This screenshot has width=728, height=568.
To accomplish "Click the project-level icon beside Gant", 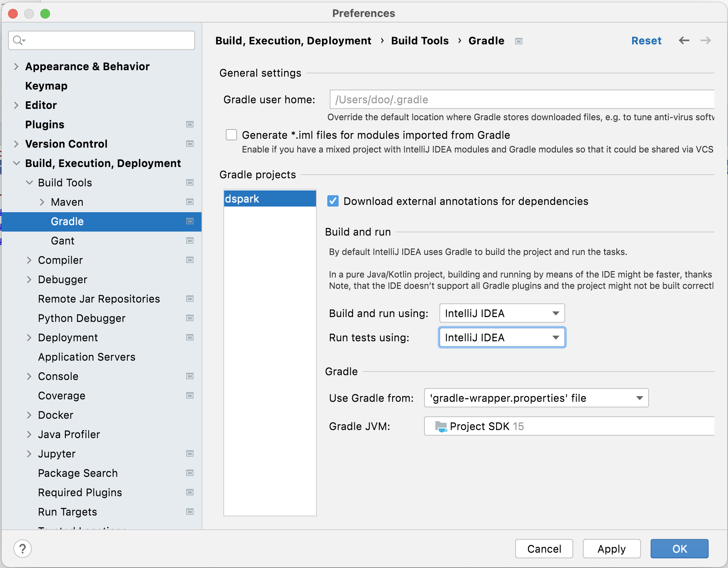I will point(190,240).
